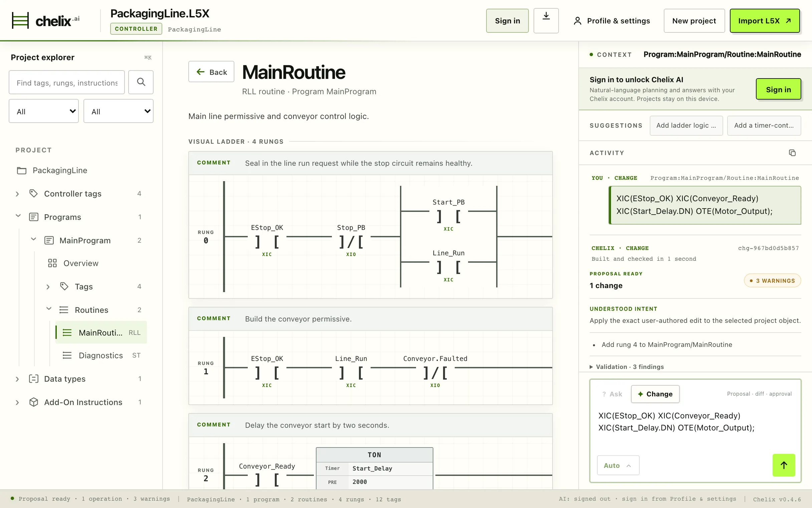This screenshot has width=812, height=508.
Task: Expand the Add-On Instructions node
Action: coord(17,402)
